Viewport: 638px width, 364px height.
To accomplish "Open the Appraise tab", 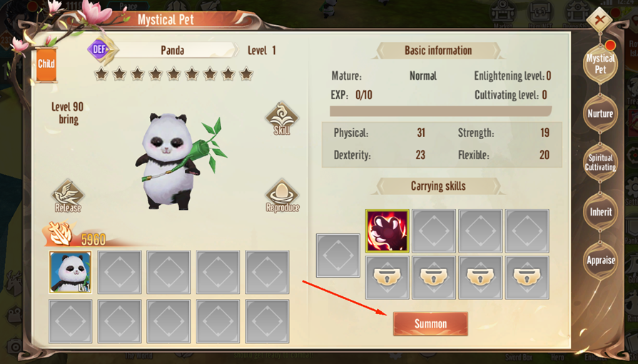I will click(x=600, y=261).
